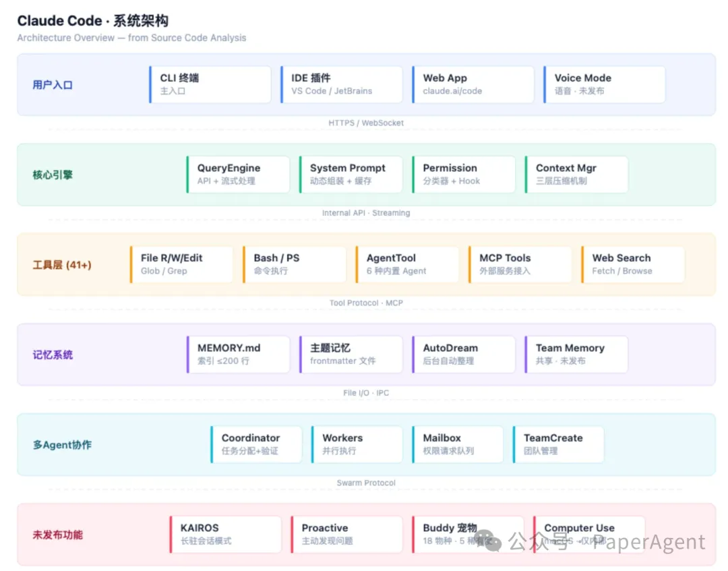Open the Web App card
Image resolution: width=728 pixels, height=571 pixels.
[473, 84]
